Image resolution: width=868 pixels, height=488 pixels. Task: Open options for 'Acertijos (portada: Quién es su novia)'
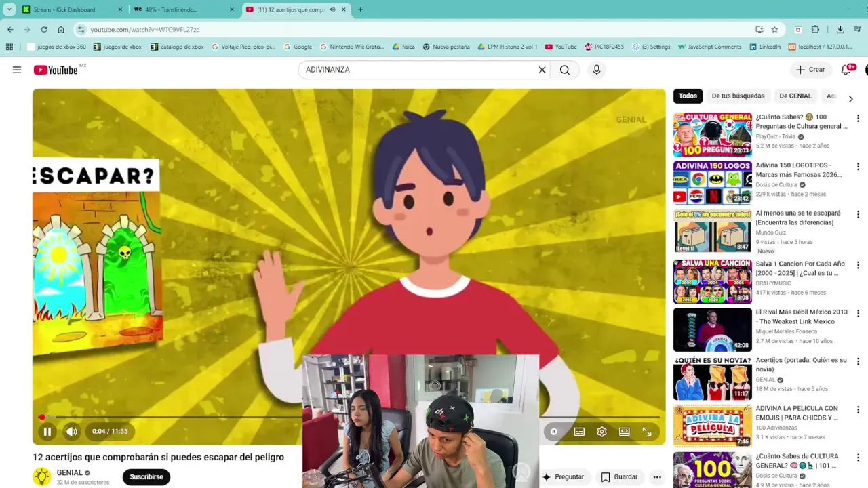pyautogui.click(x=858, y=362)
